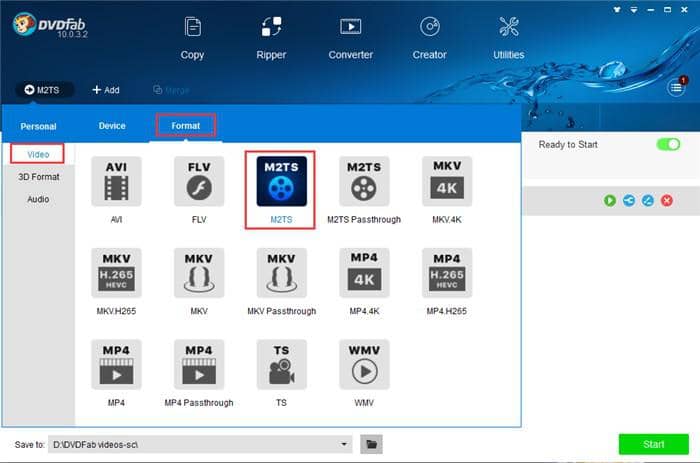Select the Video category
This screenshot has height=463, width=700.
(38, 154)
